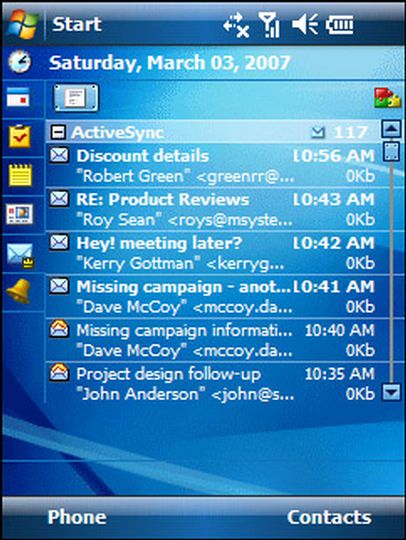Tap the Phone soft key

(x=77, y=517)
